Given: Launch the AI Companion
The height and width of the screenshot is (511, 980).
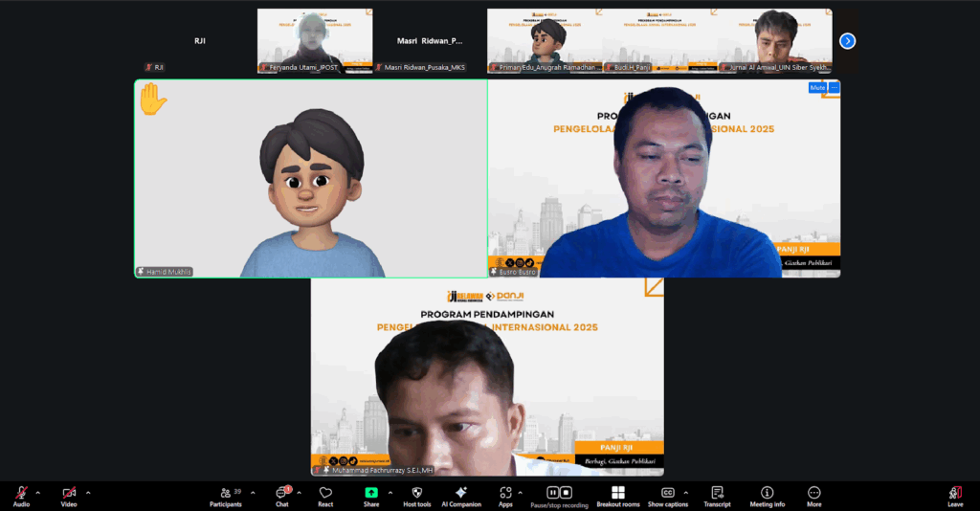Looking at the screenshot, I should click(461, 493).
